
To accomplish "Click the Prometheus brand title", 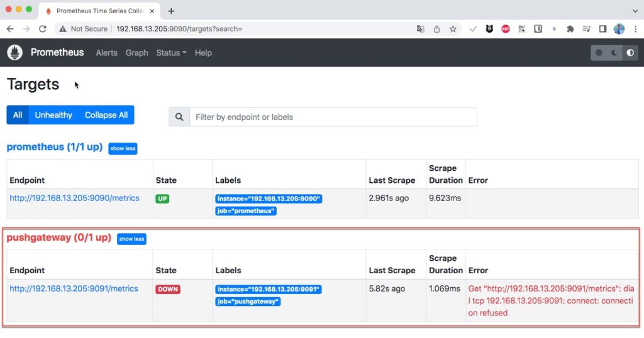I will point(57,53).
